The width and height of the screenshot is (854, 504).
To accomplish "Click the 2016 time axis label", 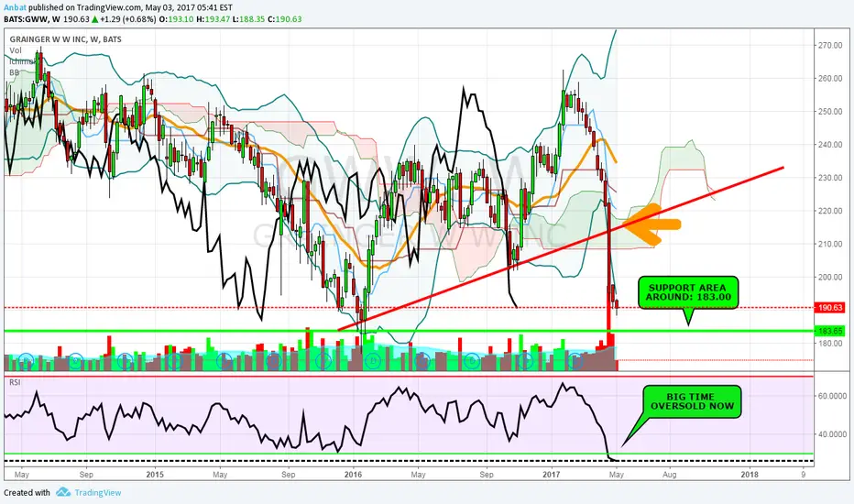I will 353,475.
